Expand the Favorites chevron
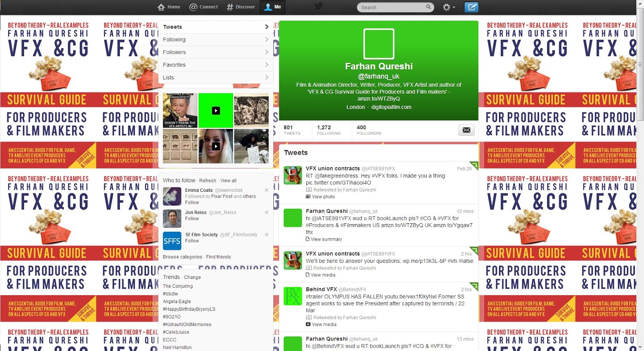The image size is (644, 351). [266, 64]
